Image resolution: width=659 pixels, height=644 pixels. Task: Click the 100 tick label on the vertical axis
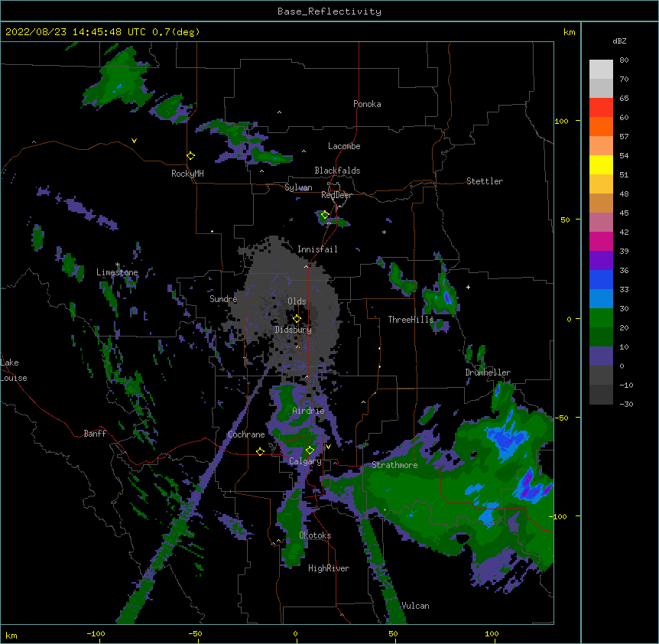tap(561, 121)
